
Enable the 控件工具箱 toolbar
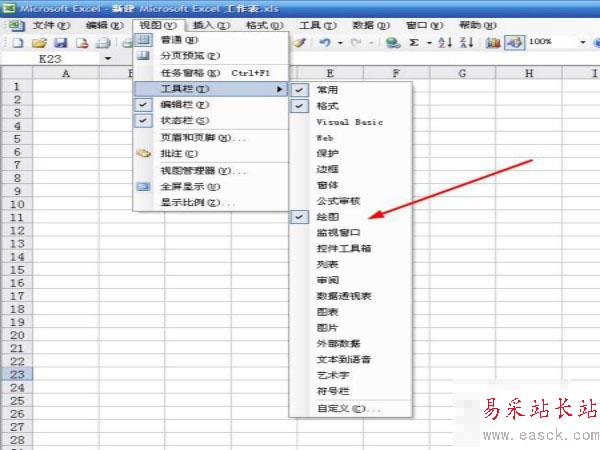tap(351, 248)
